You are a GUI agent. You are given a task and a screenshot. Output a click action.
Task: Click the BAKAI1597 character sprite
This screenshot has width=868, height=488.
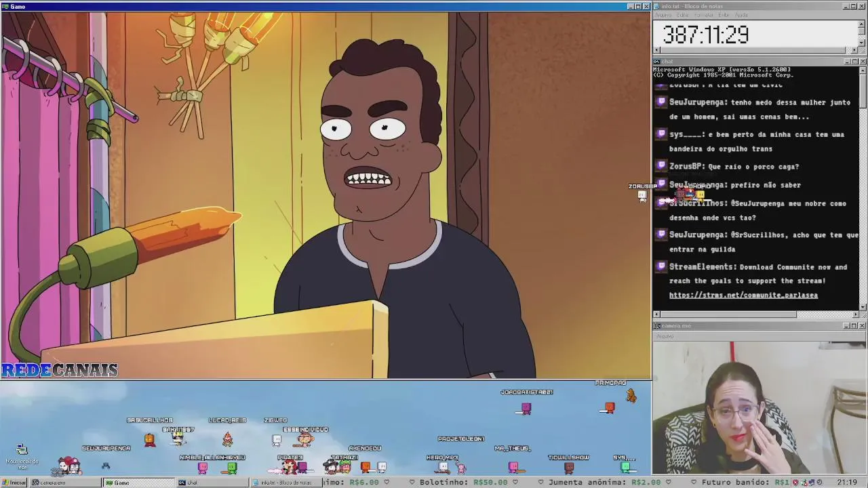coord(178,439)
